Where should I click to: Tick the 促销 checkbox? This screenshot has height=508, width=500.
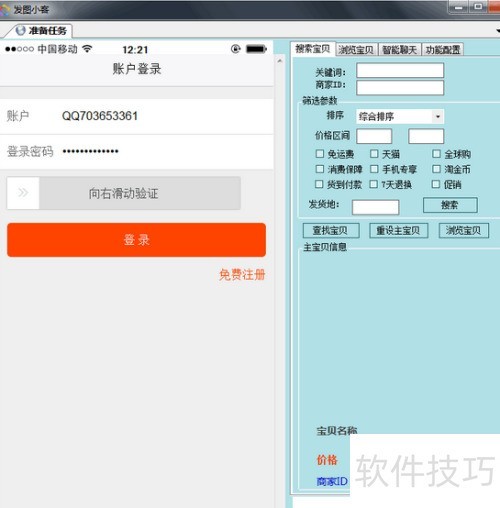(436, 184)
